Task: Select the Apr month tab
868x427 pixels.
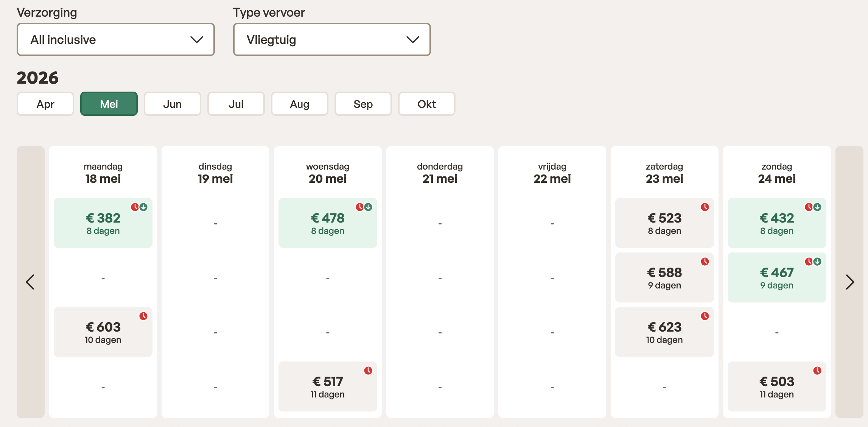Action: coord(45,104)
